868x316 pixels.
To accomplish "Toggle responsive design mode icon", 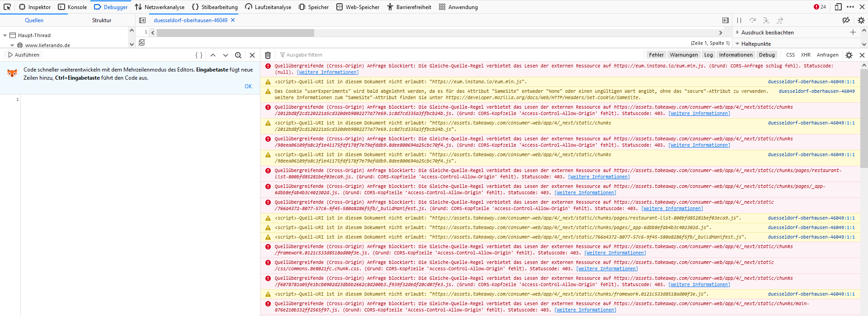I will [838, 7].
